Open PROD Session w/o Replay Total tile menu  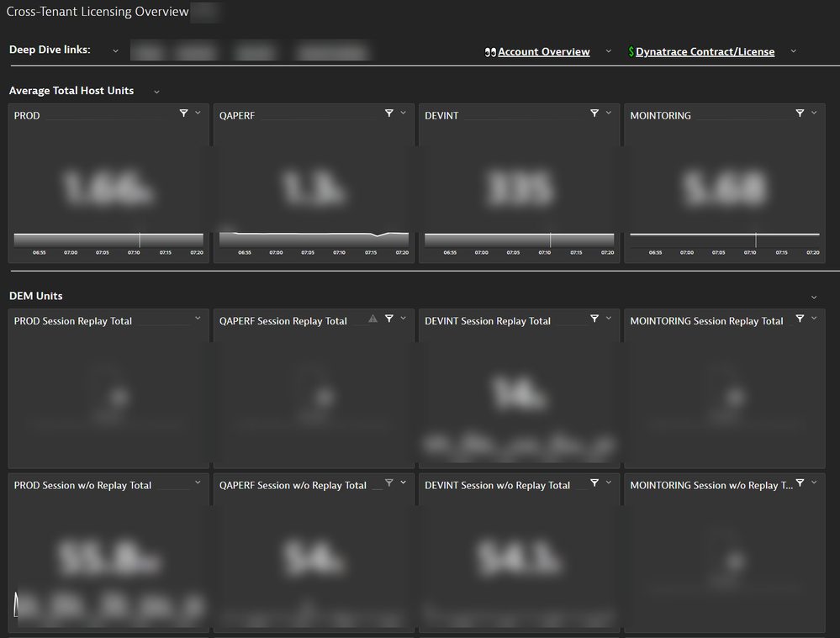click(198, 483)
